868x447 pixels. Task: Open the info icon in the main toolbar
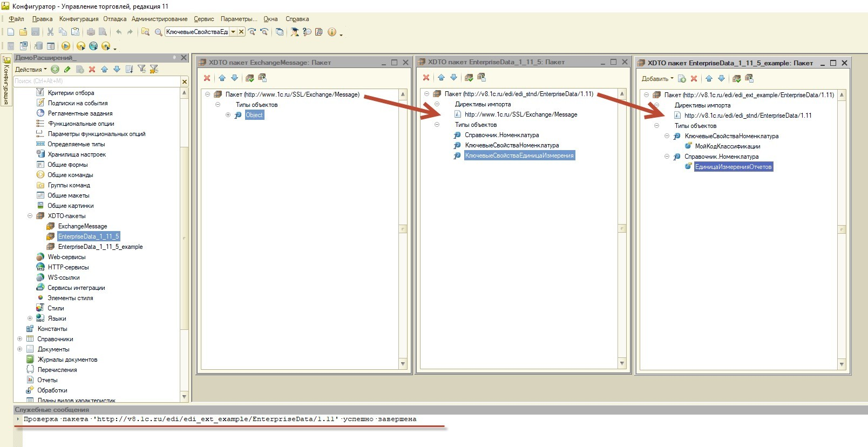click(331, 32)
